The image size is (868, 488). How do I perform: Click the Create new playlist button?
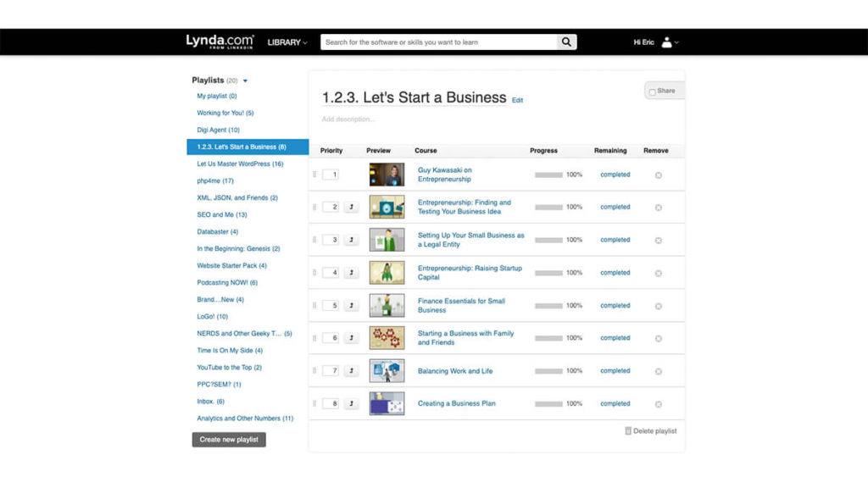point(229,440)
